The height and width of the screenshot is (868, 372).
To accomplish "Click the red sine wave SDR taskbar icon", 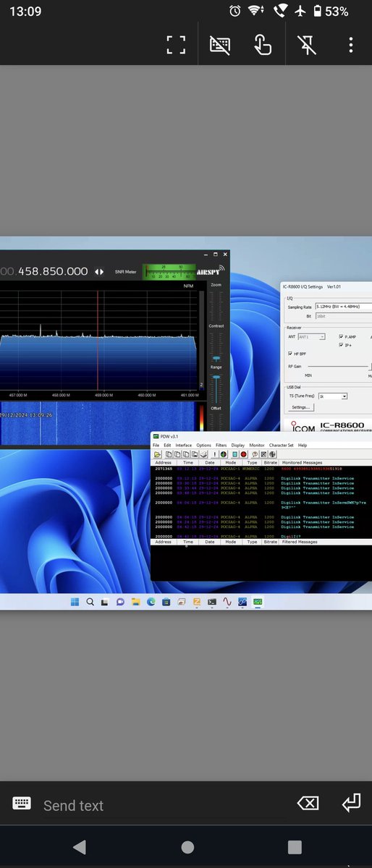I will point(227,601).
